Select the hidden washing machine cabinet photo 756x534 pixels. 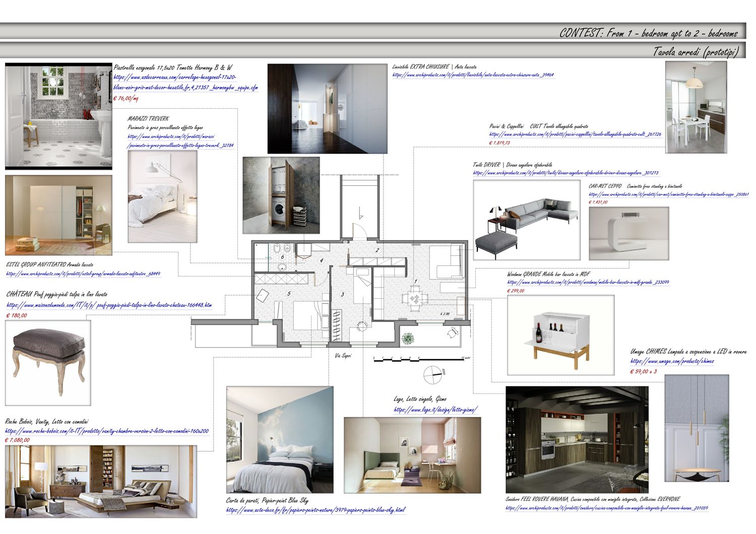coord(281,195)
